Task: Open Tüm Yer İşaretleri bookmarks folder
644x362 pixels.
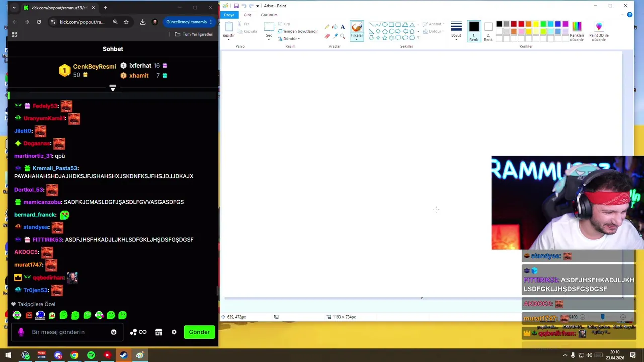Action: pyautogui.click(x=194, y=34)
